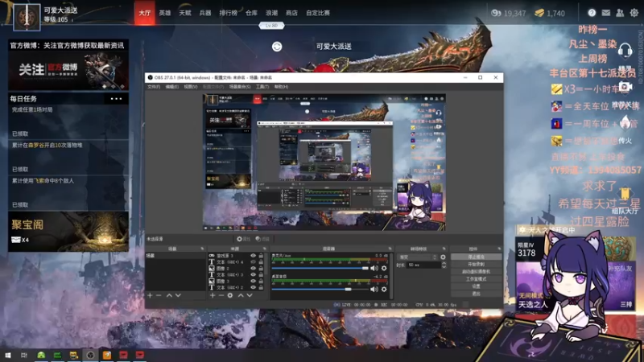Image resolution: width=644 pixels, height=362 pixels.
Task: Toggle lock on 图像 3 source
Action: point(261,281)
